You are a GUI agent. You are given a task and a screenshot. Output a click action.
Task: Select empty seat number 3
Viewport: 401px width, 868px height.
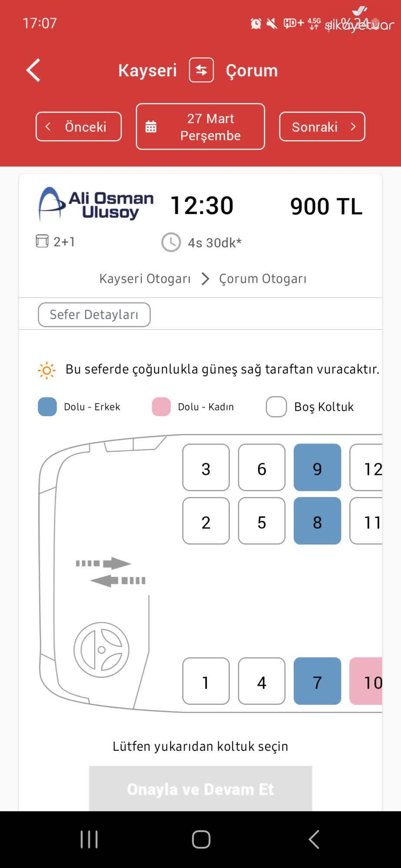(x=205, y=468)
